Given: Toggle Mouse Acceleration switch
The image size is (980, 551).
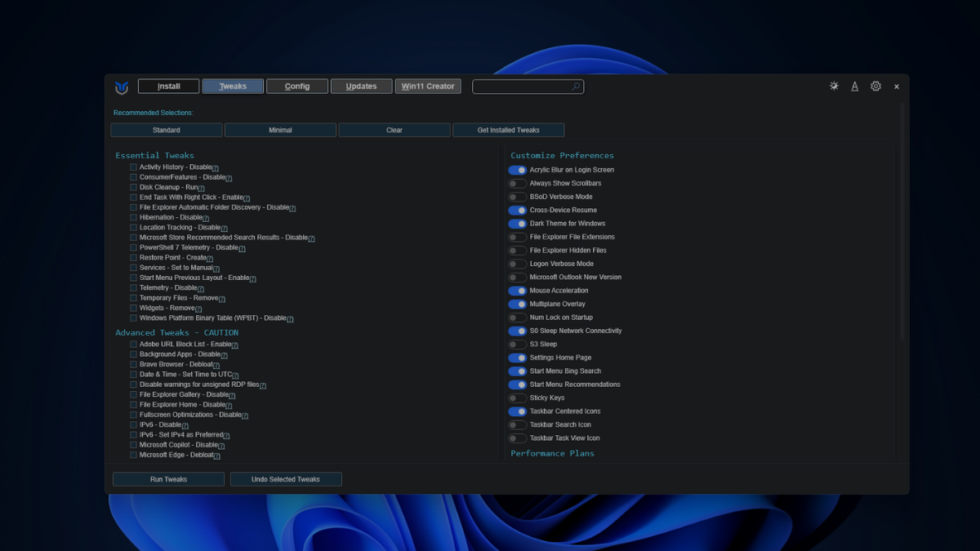Looking at the screenshot, I should point(517,291).
